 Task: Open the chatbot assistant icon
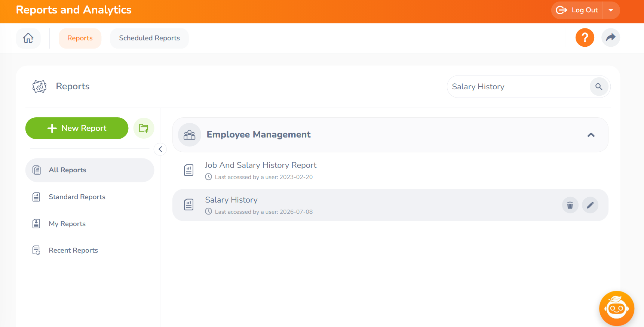[x=616, y=308]
